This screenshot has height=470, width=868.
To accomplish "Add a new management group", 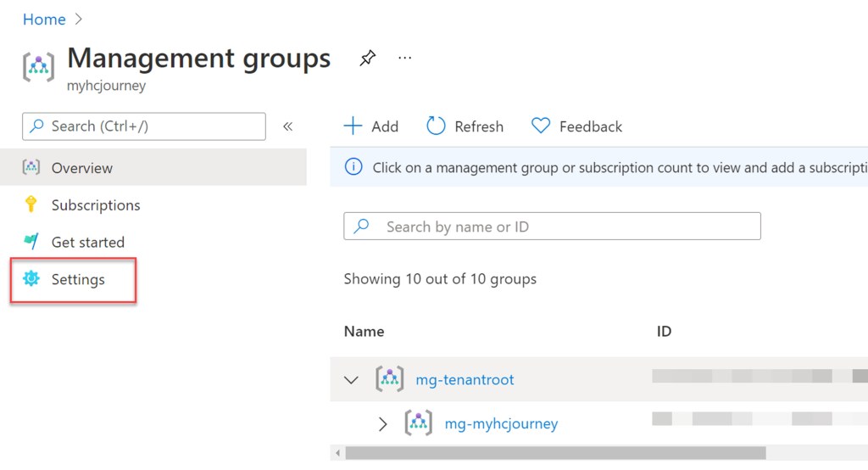I will (x=371, y=126).
